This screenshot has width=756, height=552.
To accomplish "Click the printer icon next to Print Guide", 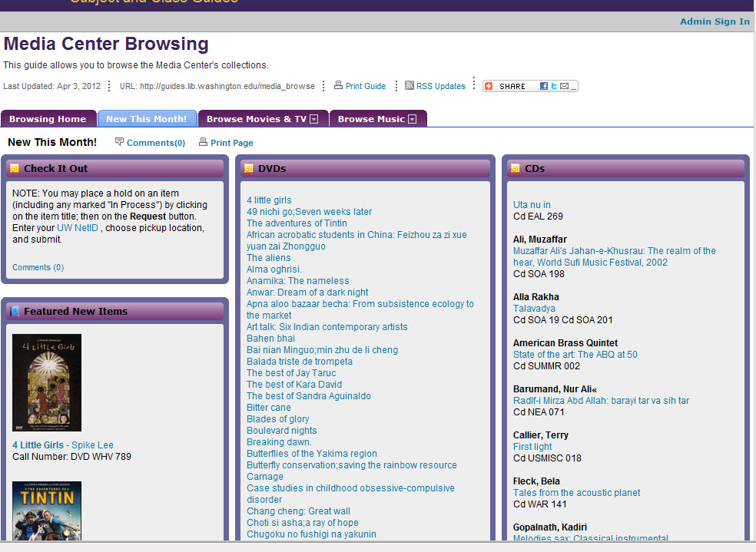I will (x=338, y=86).
